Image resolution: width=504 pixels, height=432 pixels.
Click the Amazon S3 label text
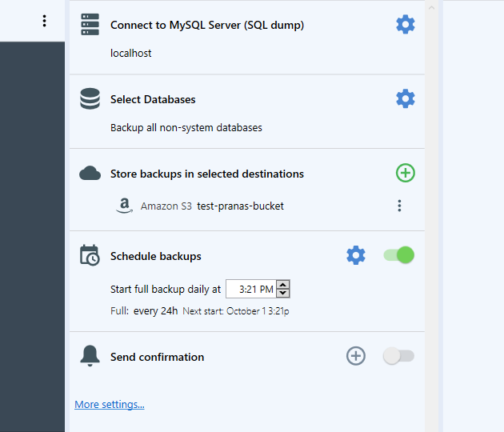166,206
